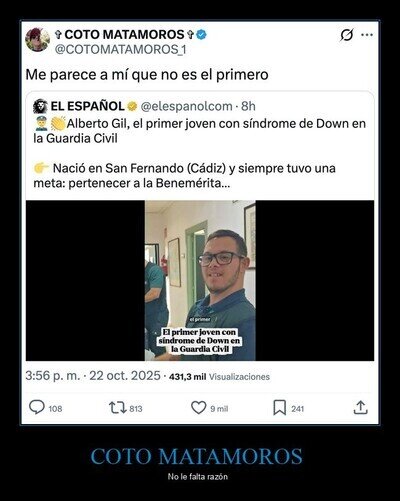Click the share upload icon
The height and width of the screenshot is (501, 400).
[360, 407]
